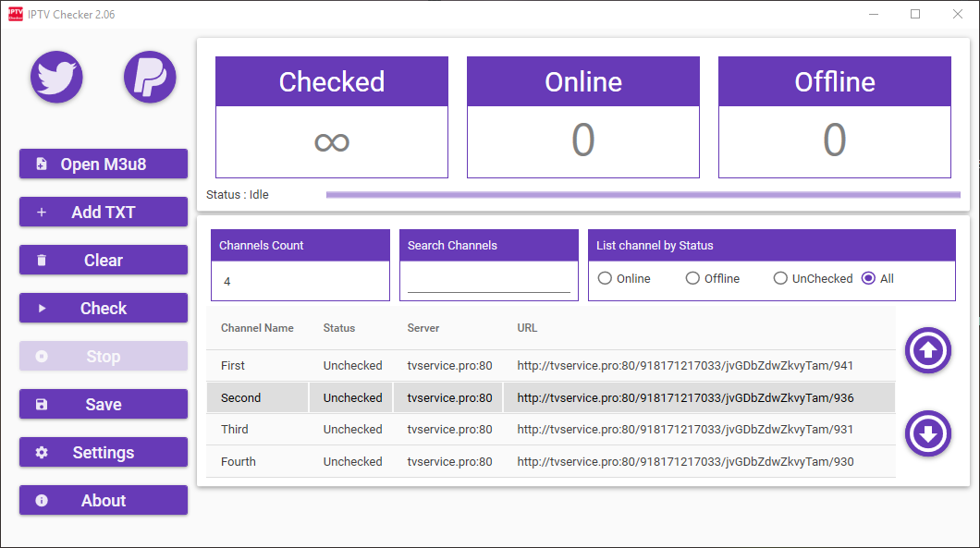This screenshot has width=980, height=548.
Task: Click the PayPal donate icon
Action: (x=150, y=78)
